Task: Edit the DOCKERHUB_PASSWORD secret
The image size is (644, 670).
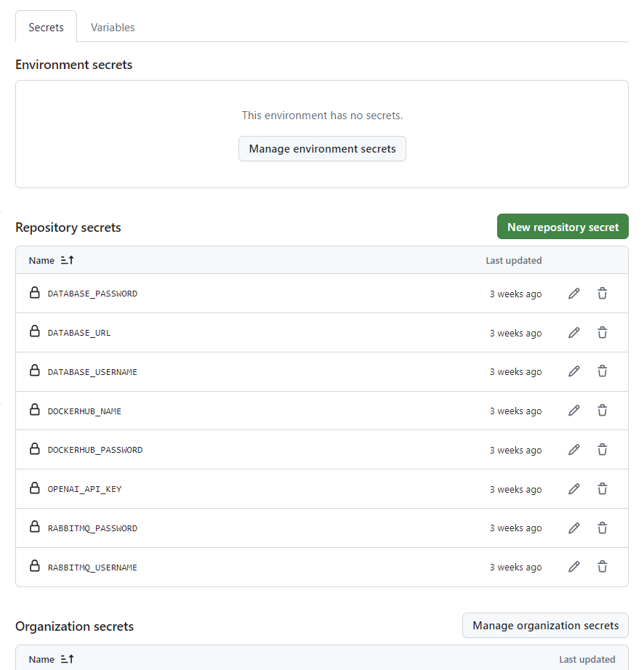Action: (x=574, y=450)
